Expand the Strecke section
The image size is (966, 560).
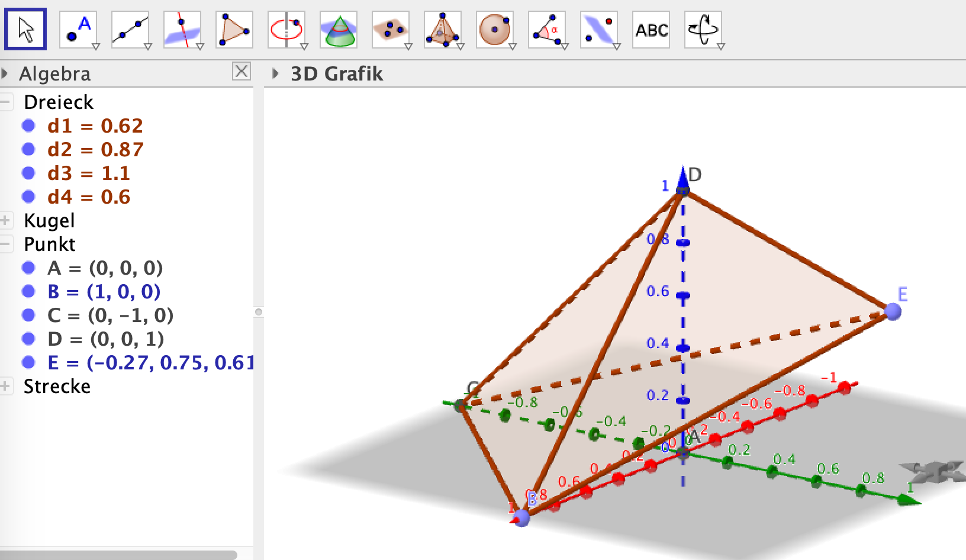point(7,386)
